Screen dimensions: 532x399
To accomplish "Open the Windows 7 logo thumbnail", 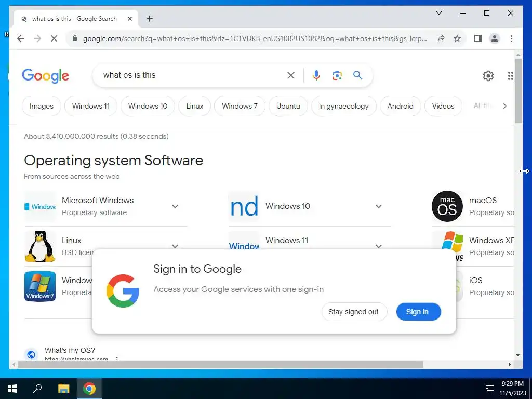I will pyautogui.click(x=40, y=286).
